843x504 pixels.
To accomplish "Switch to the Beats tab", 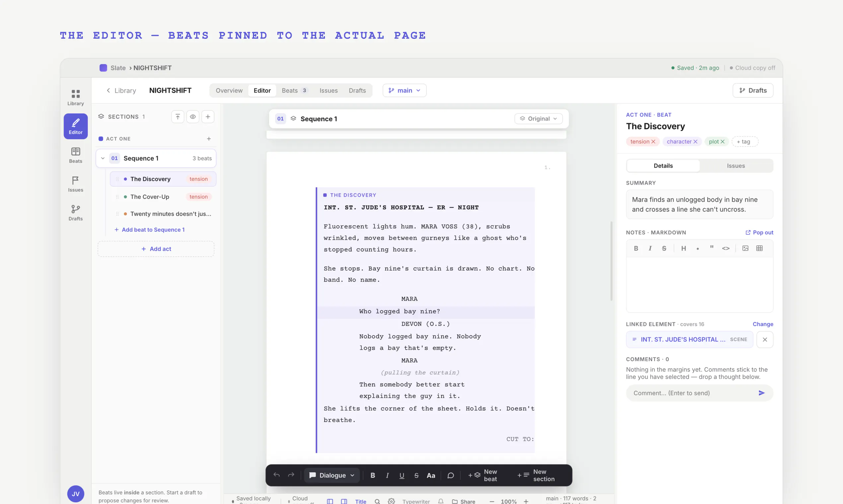I will coord(294,91).
